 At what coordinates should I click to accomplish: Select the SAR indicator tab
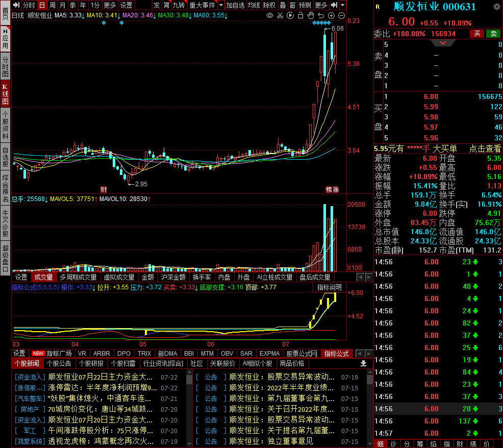click(x=246, y=353)
